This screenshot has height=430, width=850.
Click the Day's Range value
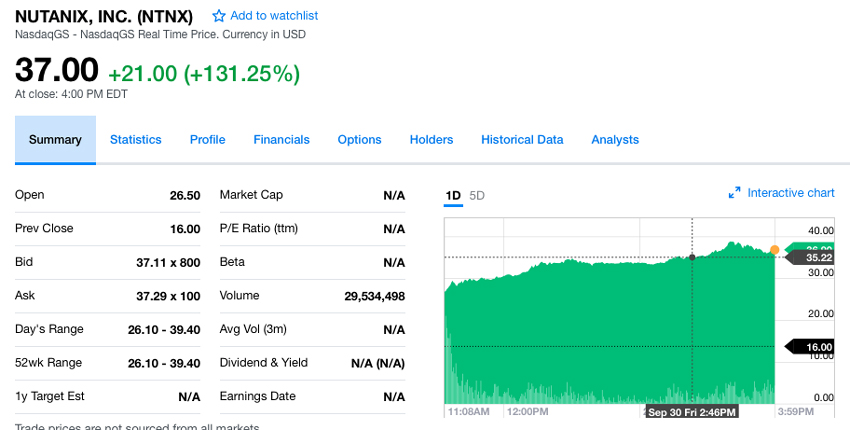[164, 330]
